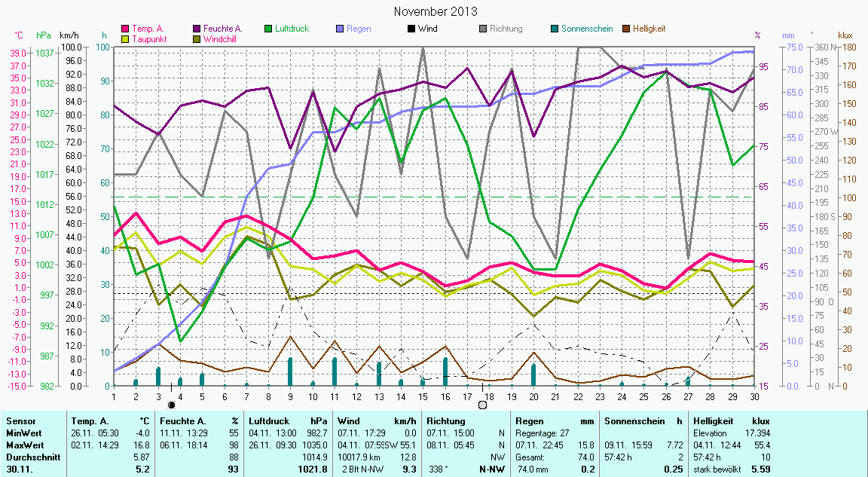Click the black Wind legend swatch
Screen dimensions: 868x477
click(x=411, y=29)
